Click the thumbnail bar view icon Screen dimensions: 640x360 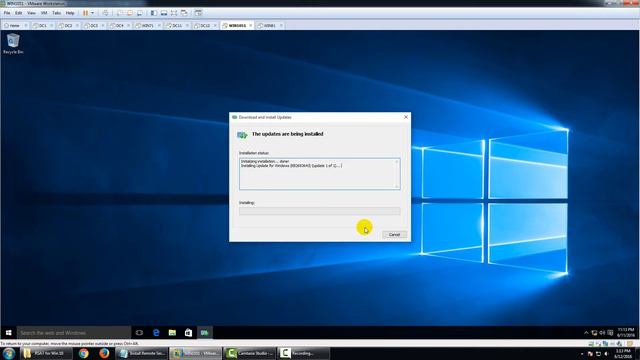click(x=164, y=13)
